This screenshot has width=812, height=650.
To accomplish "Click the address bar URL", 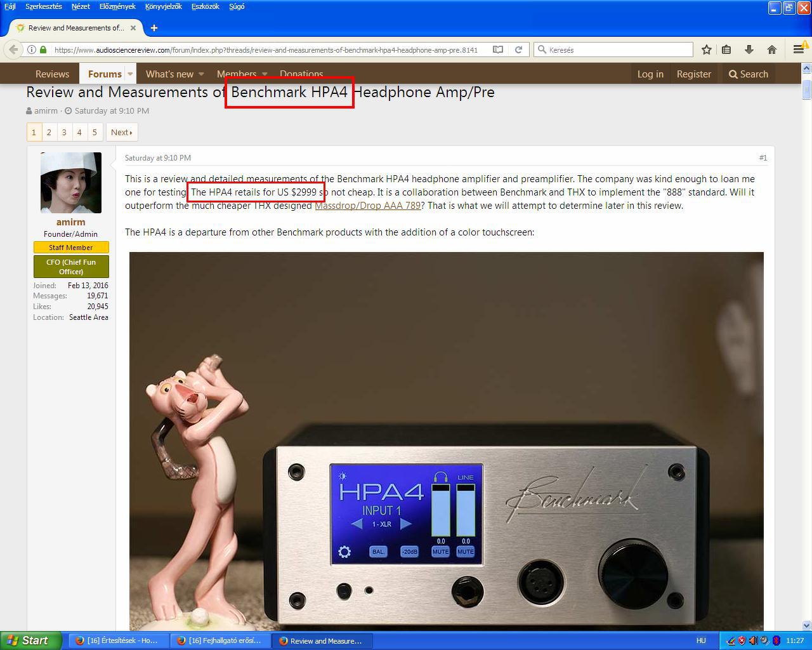I will pyautogui.click(x=266, y=50).
